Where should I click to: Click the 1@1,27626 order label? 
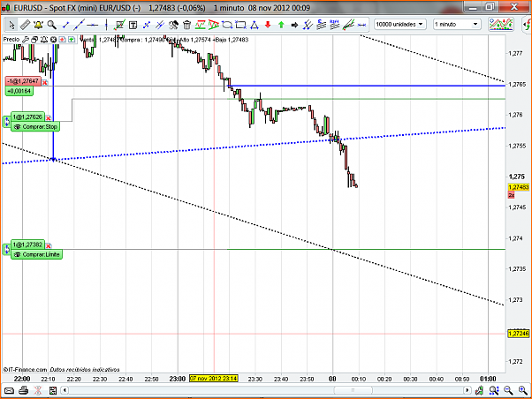pyautogui.click(x=27, y=117)
